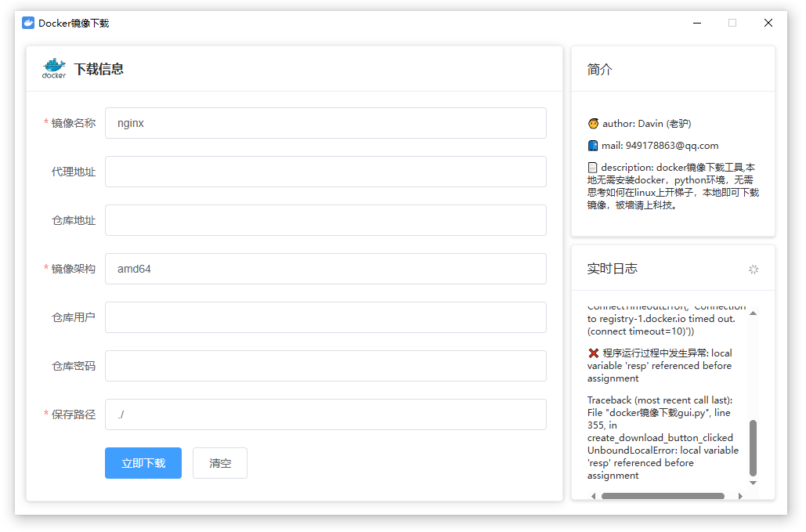Click the loading spinner in 实时日志 header
Image resolution: width=806 pixels, height=532 pixels.
tap(754, 270)
